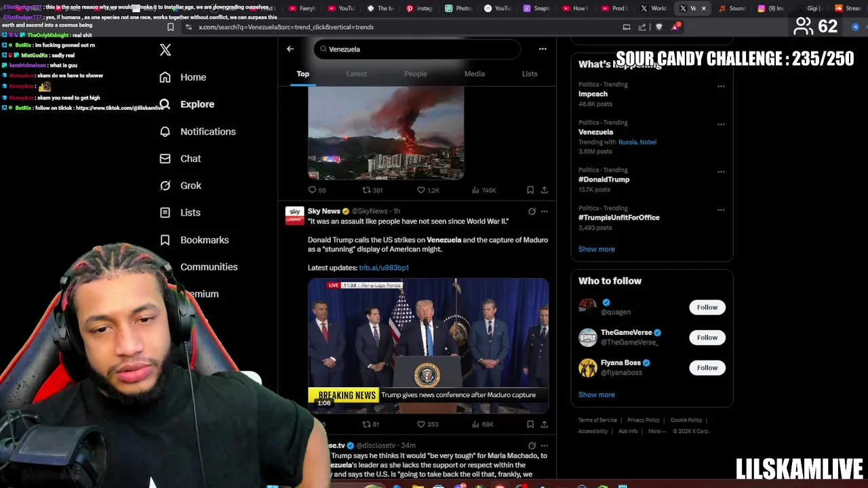Open the Privacy Policy link
868x488 pixels.
pos(644,420)
